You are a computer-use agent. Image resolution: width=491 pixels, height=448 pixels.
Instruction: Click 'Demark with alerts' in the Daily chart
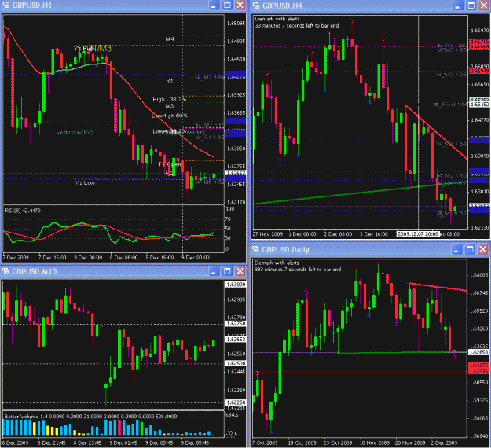pos(277,263)
